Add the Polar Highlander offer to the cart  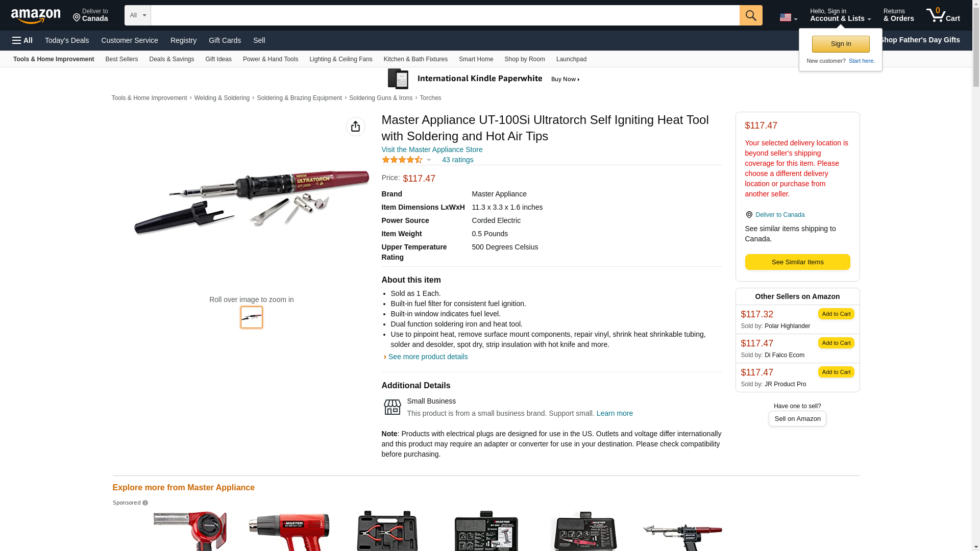836,314
